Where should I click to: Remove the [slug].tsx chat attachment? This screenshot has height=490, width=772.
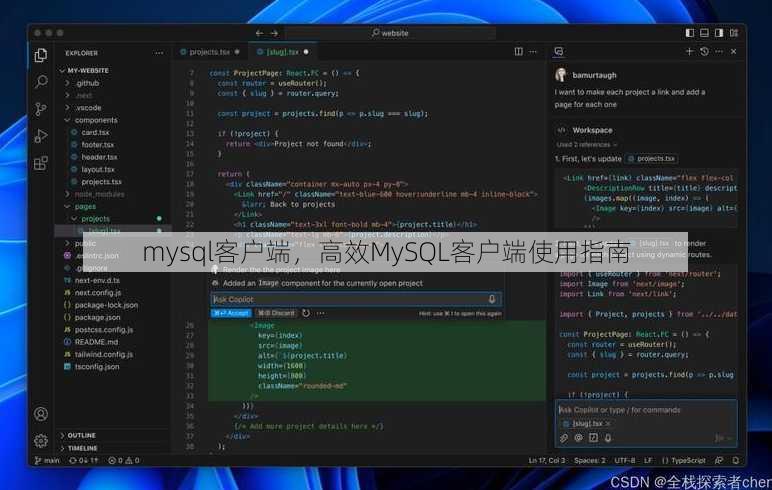tap(608, 424)
